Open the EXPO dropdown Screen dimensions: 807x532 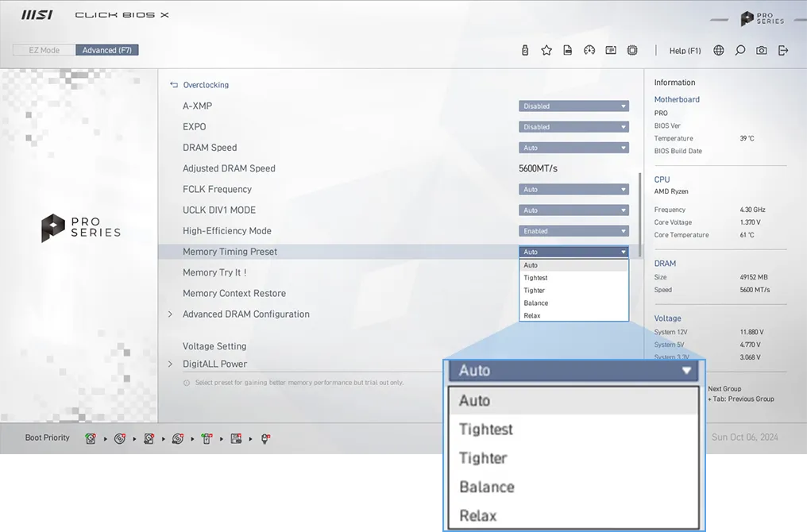pos(573,126)
